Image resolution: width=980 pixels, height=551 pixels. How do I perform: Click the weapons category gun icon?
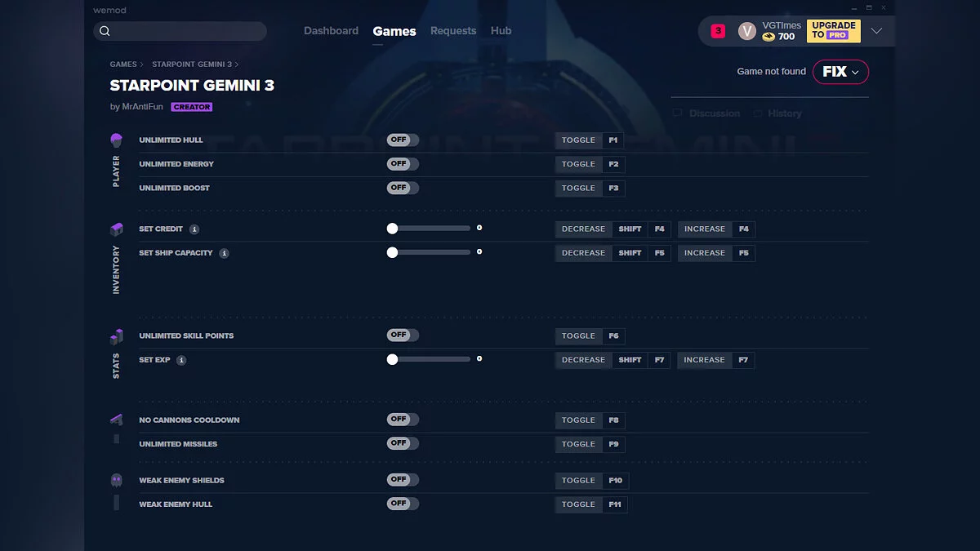(116, 420)
